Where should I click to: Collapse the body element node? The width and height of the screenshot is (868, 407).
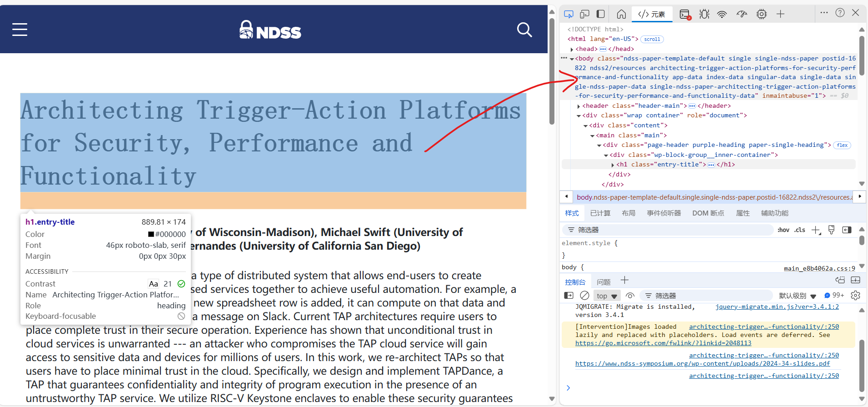[x=572, y=59]
